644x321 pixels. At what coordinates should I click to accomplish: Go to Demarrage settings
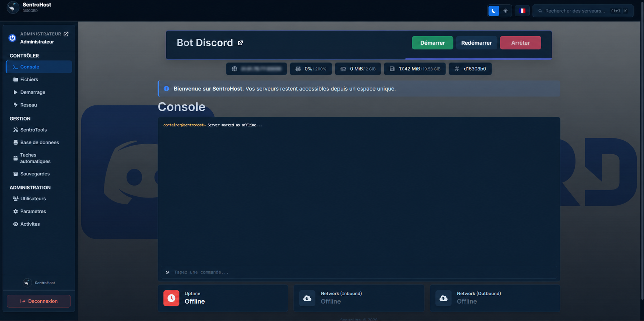39,92
